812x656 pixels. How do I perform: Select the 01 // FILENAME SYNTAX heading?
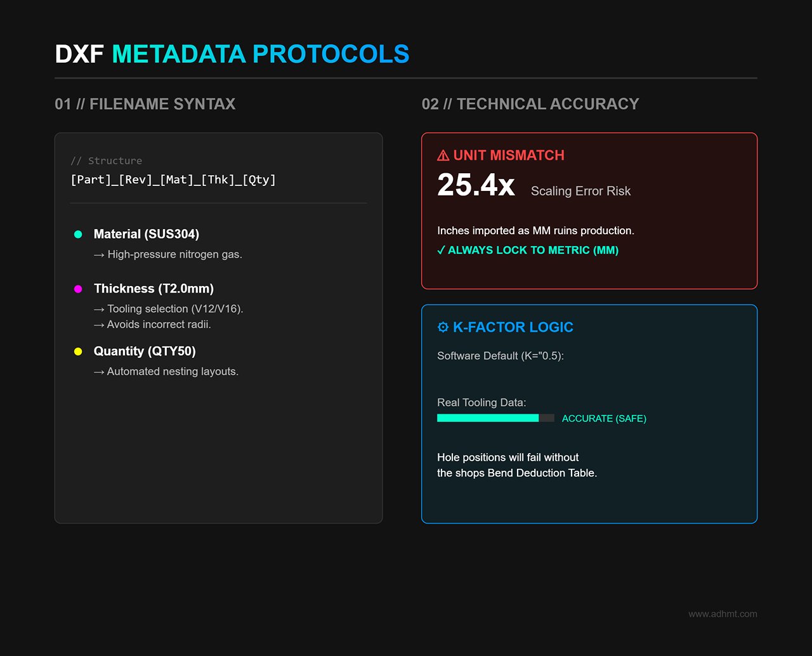(145, 104)
